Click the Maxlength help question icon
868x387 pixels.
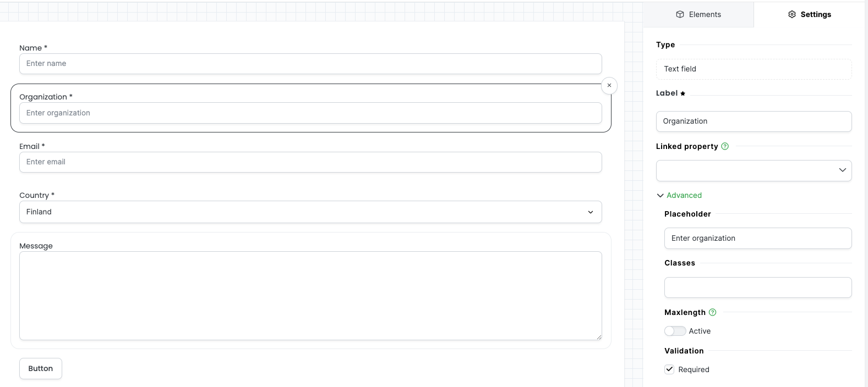[713, 312]
